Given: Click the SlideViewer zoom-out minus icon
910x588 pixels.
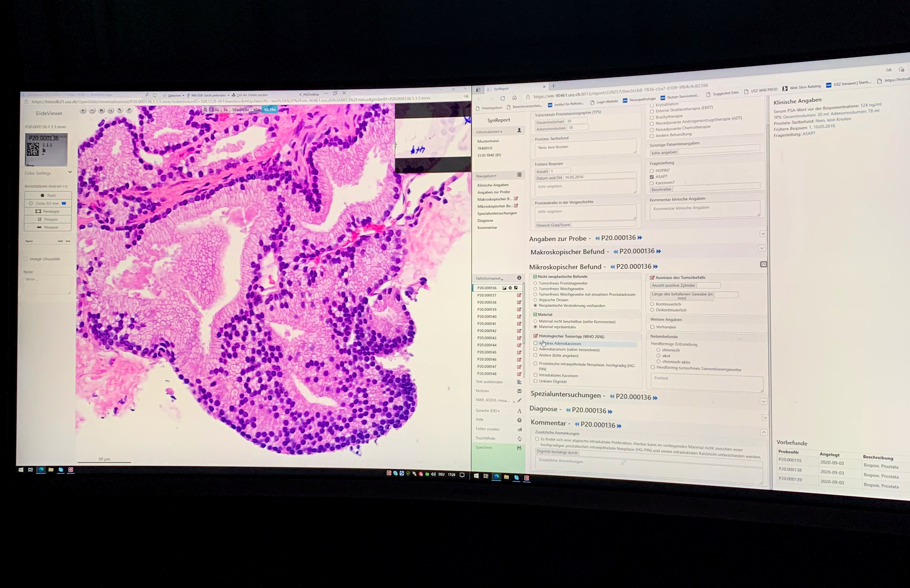Looking at the screenshot, I should click(92, 110).
